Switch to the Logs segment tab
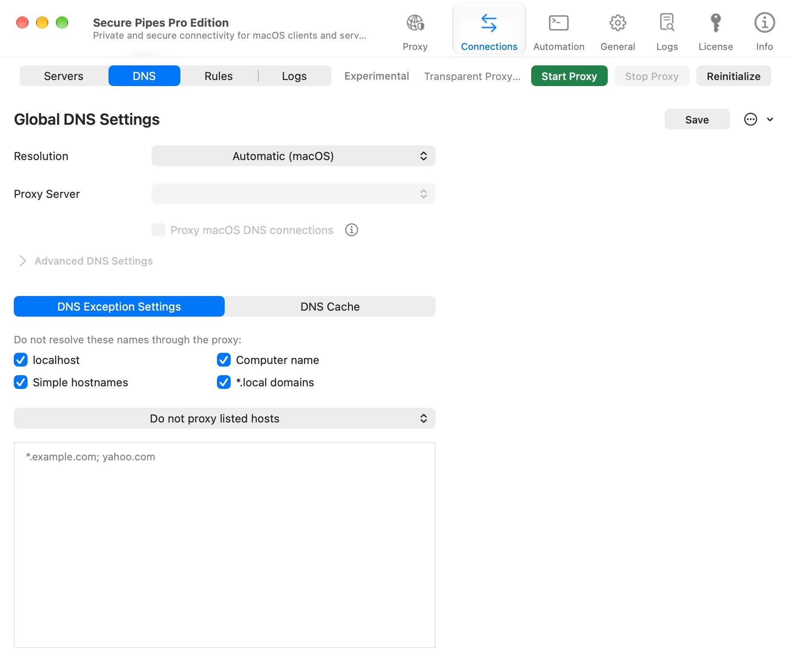The height and width of the screenshot is (672, 792). tap(294, 76)
